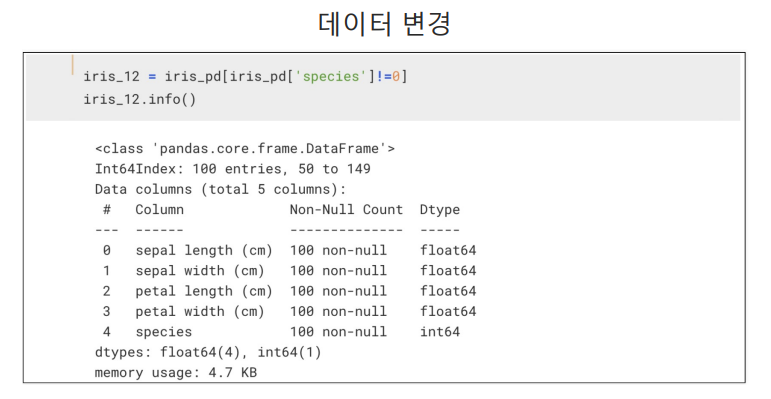Click the Dtype header in the output
771x399 pixels.
click(x=440, y=210)
